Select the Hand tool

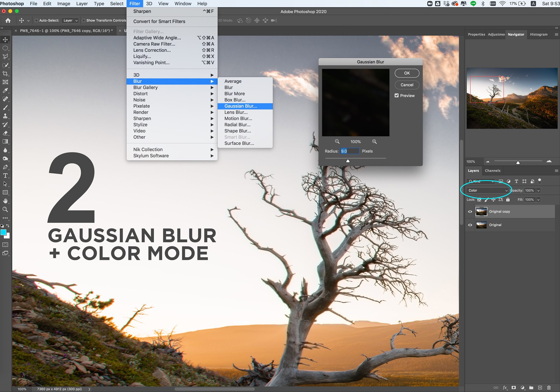coord(5,201)
